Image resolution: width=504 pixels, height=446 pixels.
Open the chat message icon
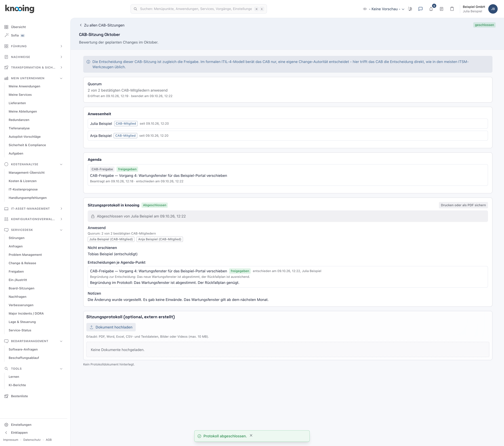coord(420,9)
